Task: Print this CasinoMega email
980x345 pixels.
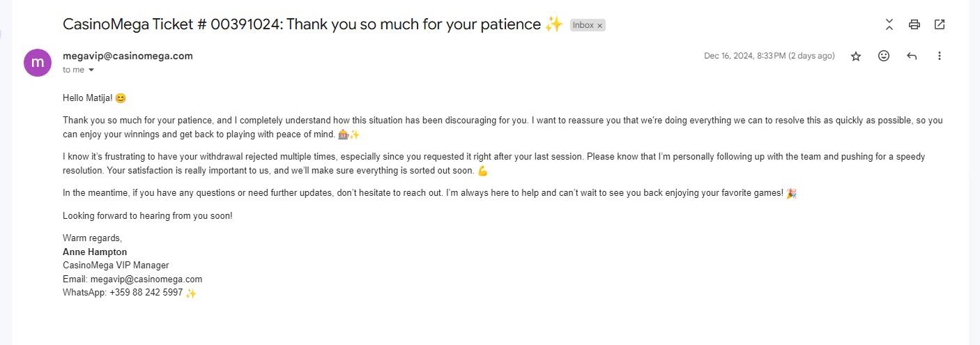Action: 914,24
